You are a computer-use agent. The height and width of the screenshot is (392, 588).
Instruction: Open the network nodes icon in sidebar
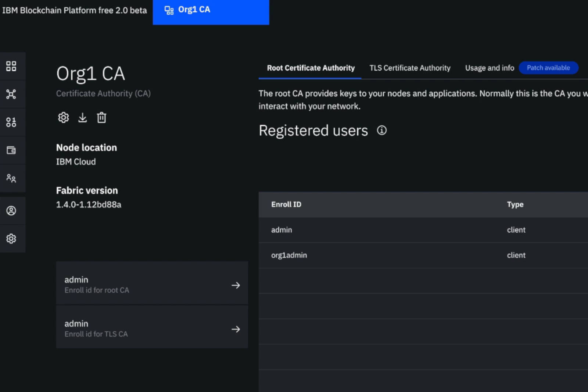(11, 94)
